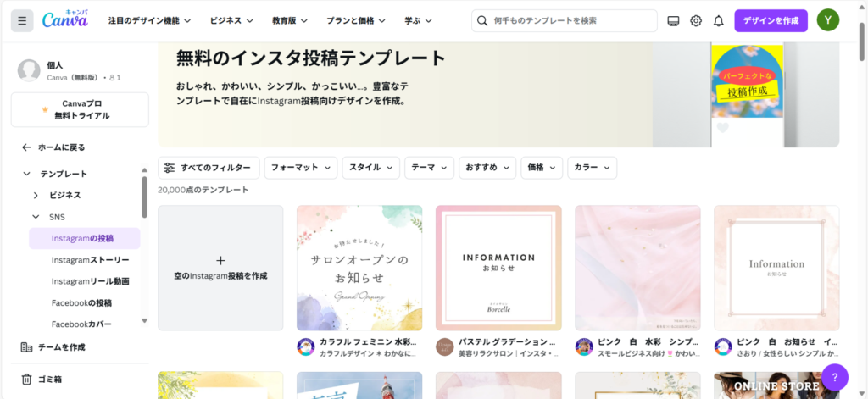Image resolution: width=868 pixels, height=399 pixels.
Task: Open the trash (ゴミ箱) icon
Action: [x=27, y=379]
